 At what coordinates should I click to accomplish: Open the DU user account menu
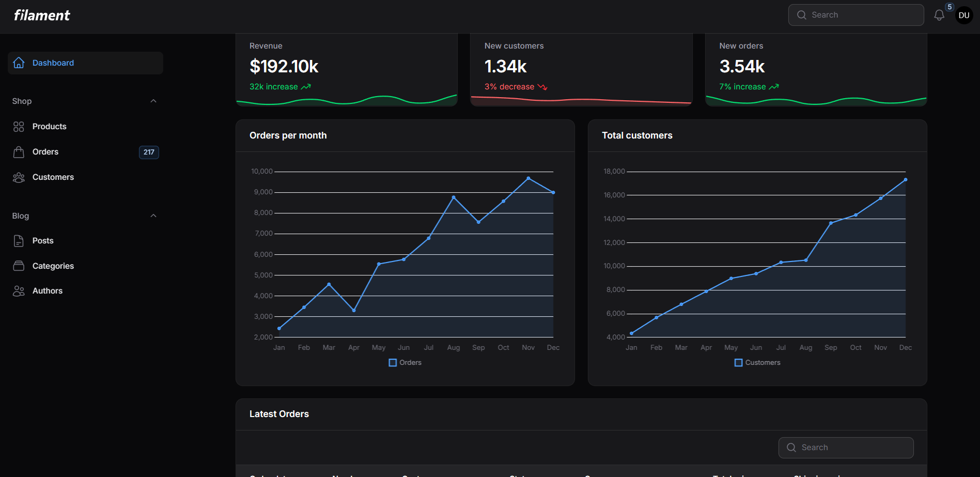point(964,15)
